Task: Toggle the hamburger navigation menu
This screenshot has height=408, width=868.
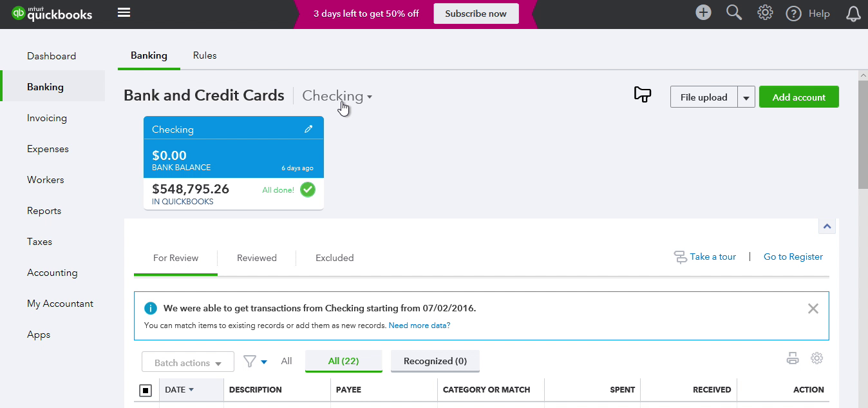Action: (124, 13)
